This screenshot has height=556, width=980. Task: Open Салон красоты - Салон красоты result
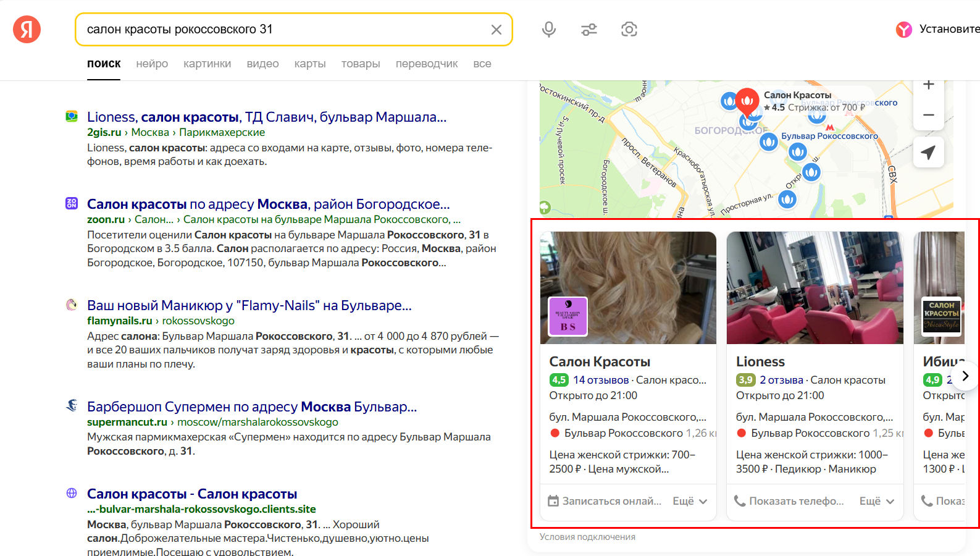[x=192, y=494]
